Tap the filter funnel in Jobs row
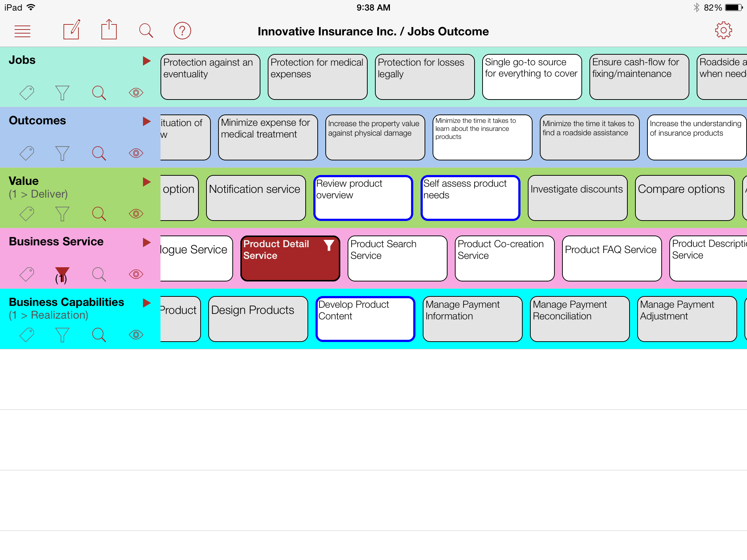Image resolution: width=747 pixels, height=560 pixels. (x=62, y=93)
